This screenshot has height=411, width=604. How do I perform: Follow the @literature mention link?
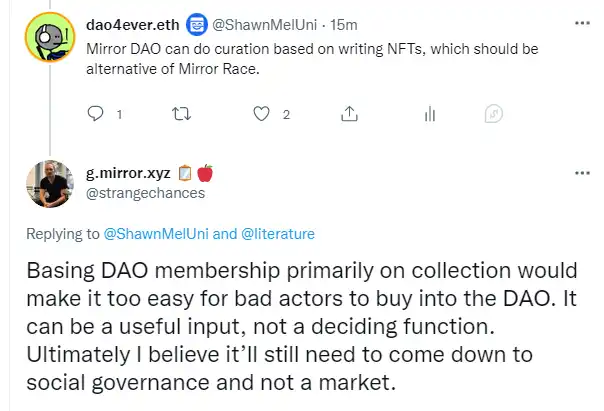pyautogui.click(x=278, y=234)
